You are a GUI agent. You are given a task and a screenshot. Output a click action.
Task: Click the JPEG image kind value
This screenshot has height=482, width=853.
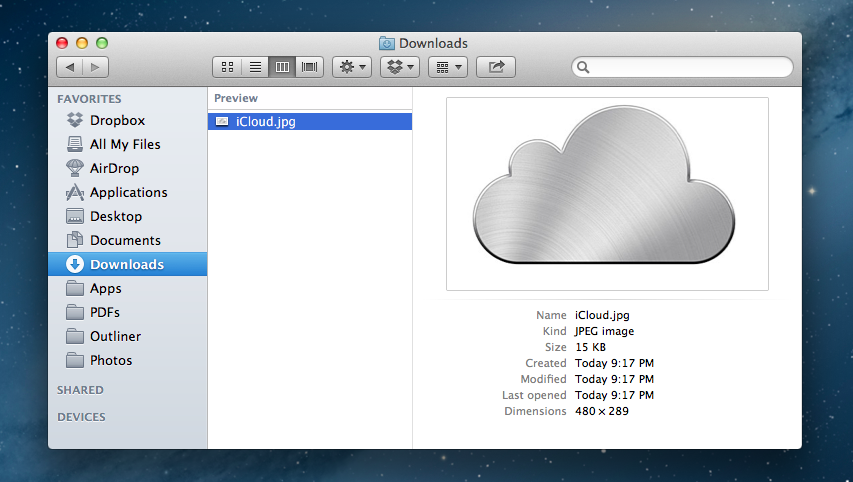point(604,331)
